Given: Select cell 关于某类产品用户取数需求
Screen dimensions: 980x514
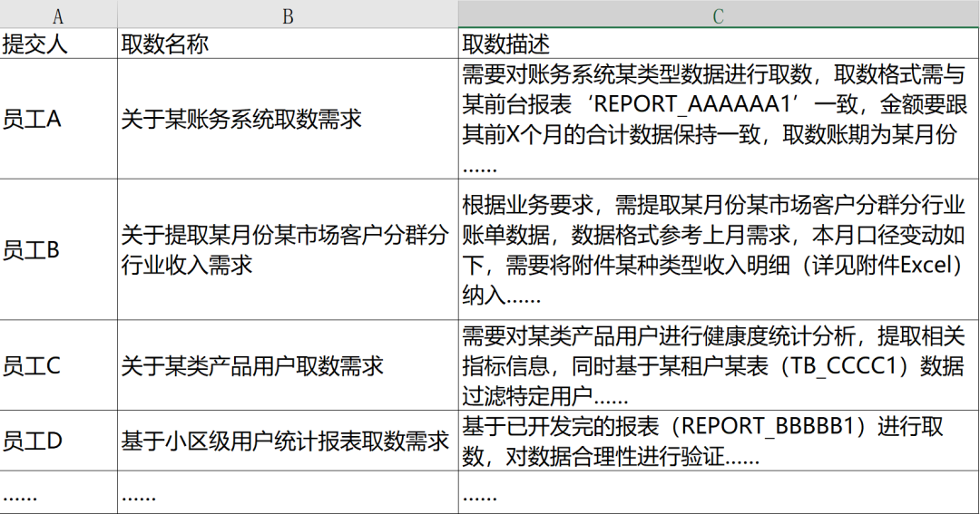Looking at the screenshot, I should pyautogui.click(x=288, y=365).
